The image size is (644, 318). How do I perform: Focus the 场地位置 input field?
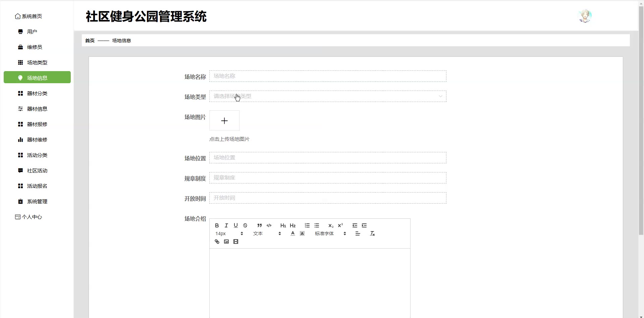pos(328,158)
